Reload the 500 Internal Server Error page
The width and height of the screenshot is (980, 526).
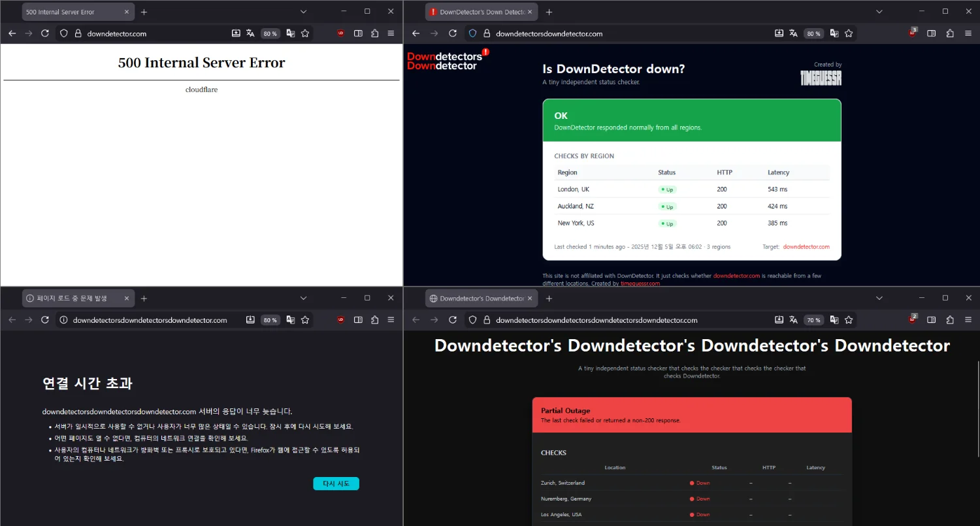(x=45, y=33)
